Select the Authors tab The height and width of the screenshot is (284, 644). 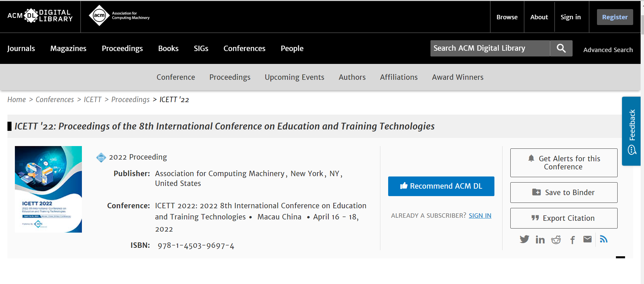coord(352,77)
